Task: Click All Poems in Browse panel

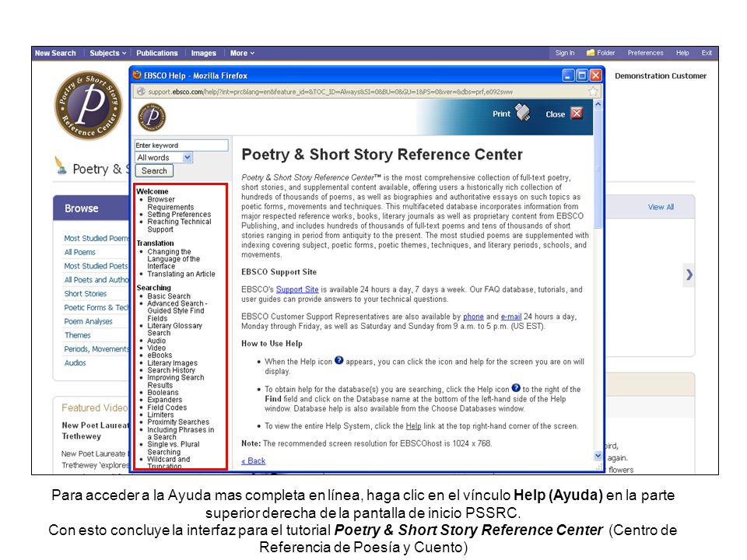Action: 79,252
